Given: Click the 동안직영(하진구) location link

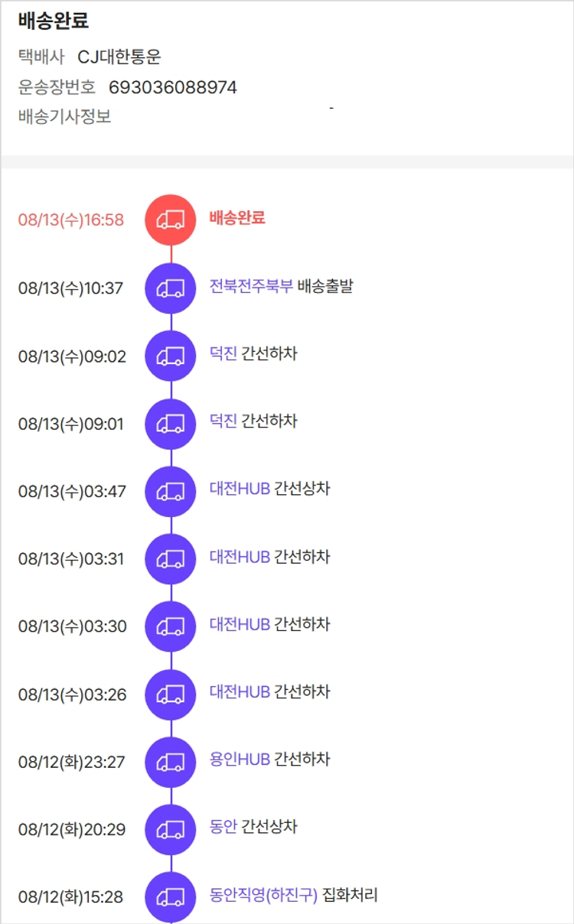Looking at the screenshot, I should coord(263,895).
